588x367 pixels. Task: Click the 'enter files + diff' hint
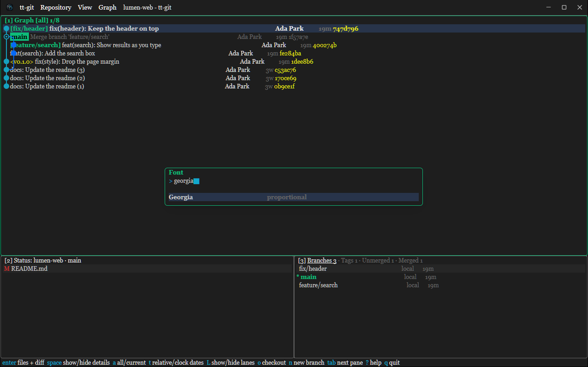[x=23, y=362]
